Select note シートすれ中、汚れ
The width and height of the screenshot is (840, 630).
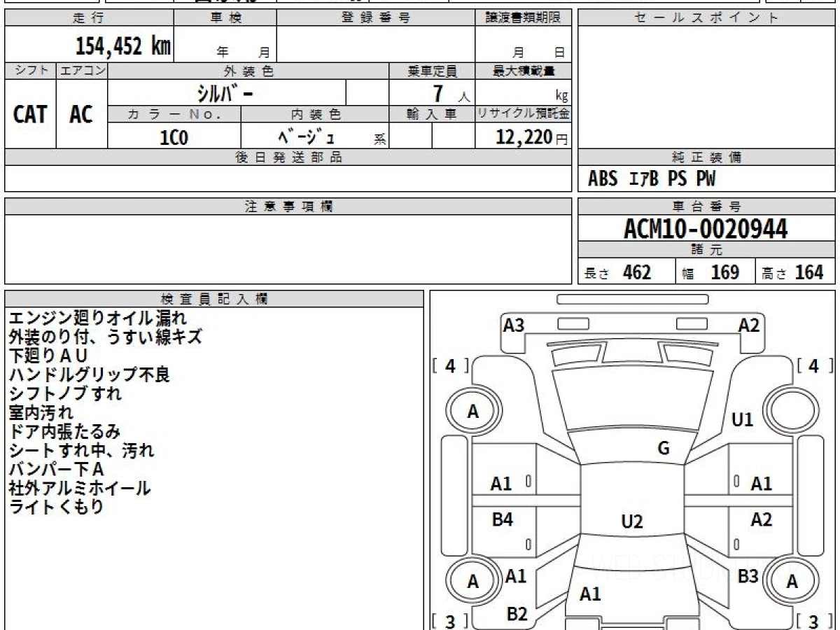[x=82, y=450]
